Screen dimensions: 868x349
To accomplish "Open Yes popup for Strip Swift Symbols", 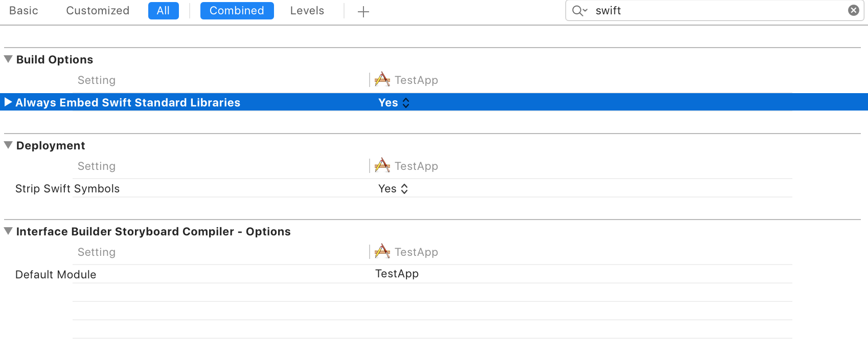I will pos(393,189).
